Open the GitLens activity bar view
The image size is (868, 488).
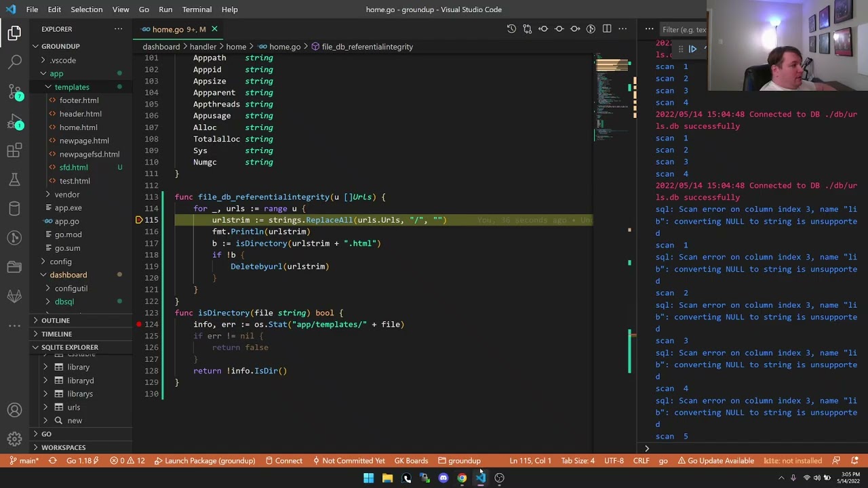pyautogui.click(x=14, y=238)
